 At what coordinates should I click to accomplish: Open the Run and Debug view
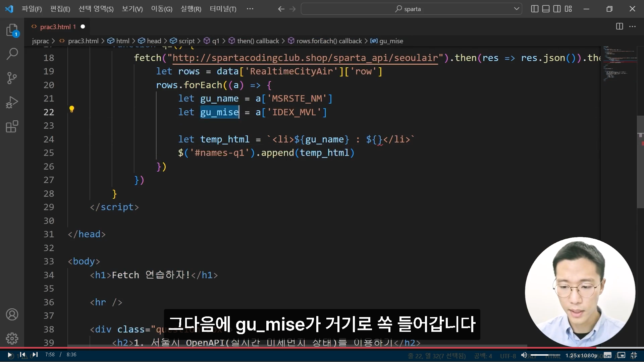[12, 102]
